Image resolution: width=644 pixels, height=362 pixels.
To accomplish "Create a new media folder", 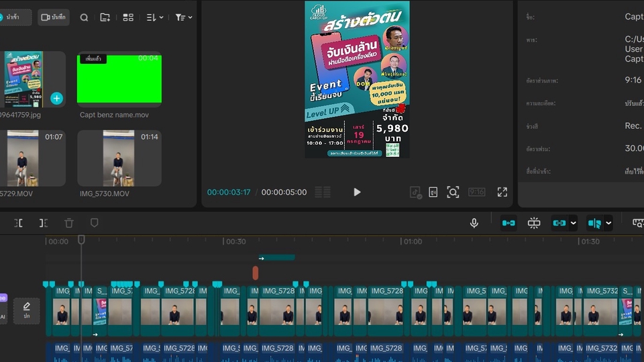I will (x=105, y=17).
